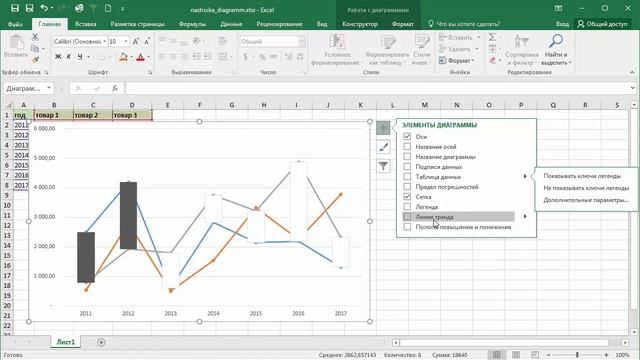
Task: Check the Линия тренда checkbox
Action: coord(407,216)
